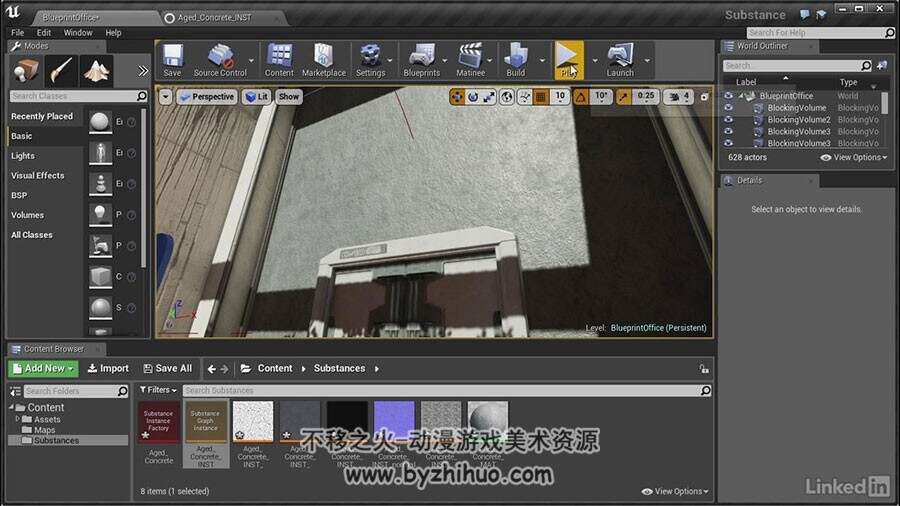Image resolution: width=900 pixels, height=506 pixels.
Task: Lock the Content Browser with padlock icon
Action: (x=704, y=369)
